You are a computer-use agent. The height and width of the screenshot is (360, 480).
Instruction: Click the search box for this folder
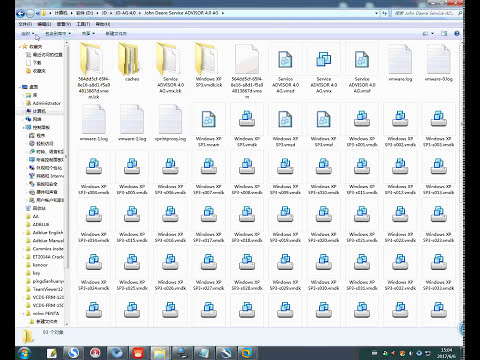[426, 13]
